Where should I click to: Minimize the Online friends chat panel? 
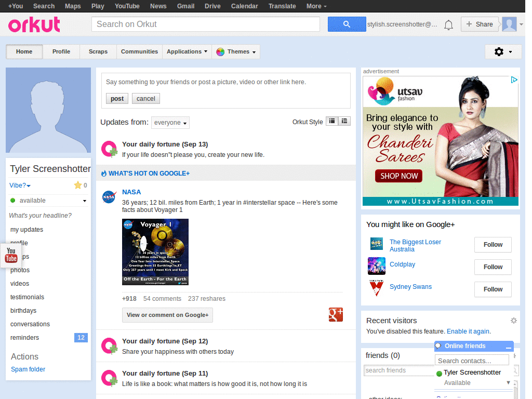(x=508, y=347)
